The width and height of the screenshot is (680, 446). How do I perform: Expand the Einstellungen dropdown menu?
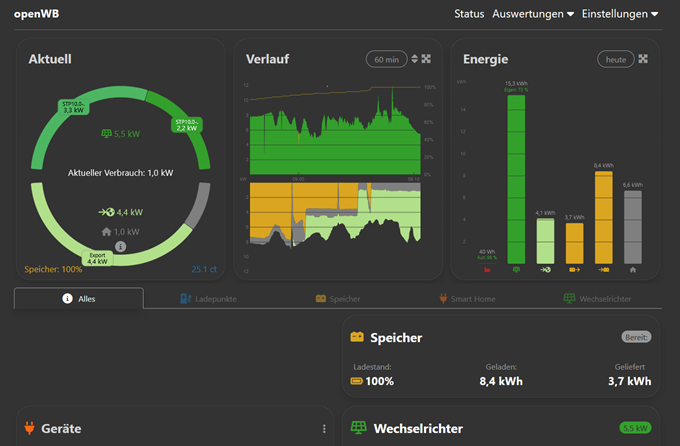[x=620, y=14]
